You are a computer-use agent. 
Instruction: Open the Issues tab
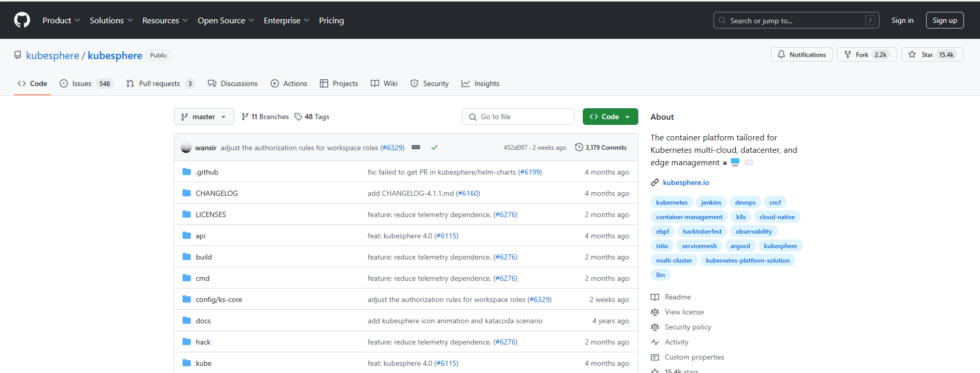tap(86, 83)
